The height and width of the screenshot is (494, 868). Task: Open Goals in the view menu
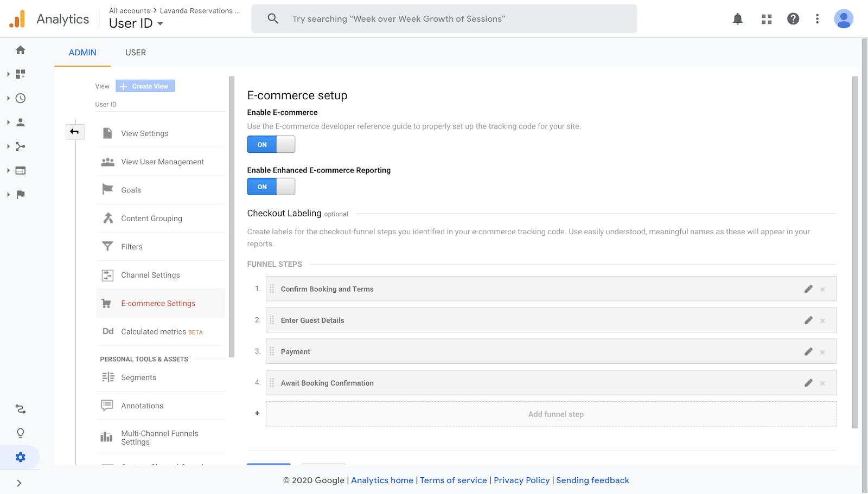(x=131, y=190)
